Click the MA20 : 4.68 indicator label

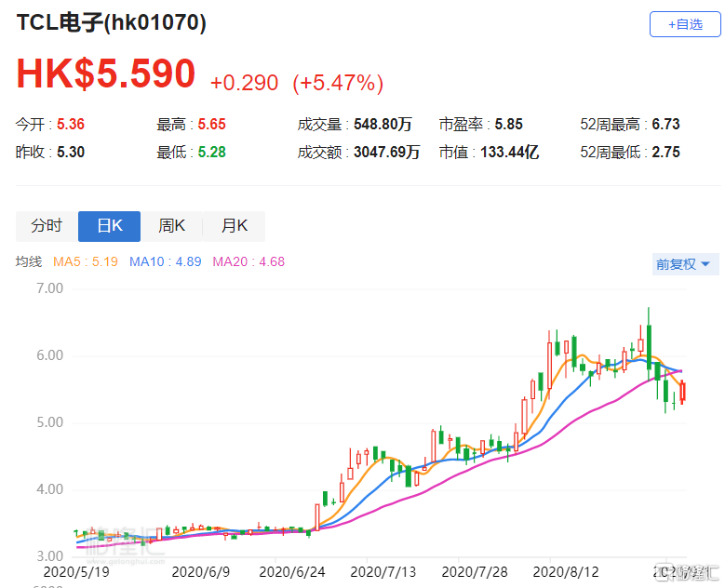[x=248, y=261]
